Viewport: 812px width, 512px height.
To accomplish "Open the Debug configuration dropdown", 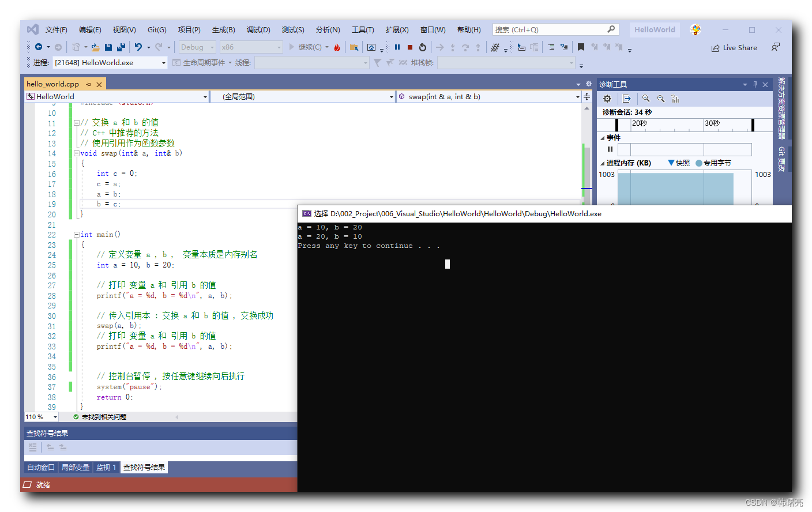I will tap(197, 47).
